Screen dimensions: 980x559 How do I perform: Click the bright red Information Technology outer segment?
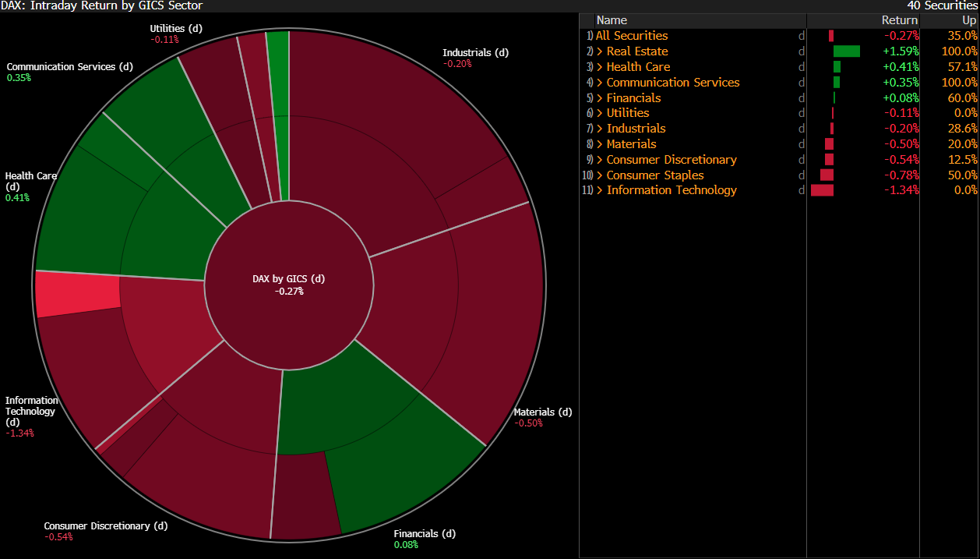pos(76,294)
